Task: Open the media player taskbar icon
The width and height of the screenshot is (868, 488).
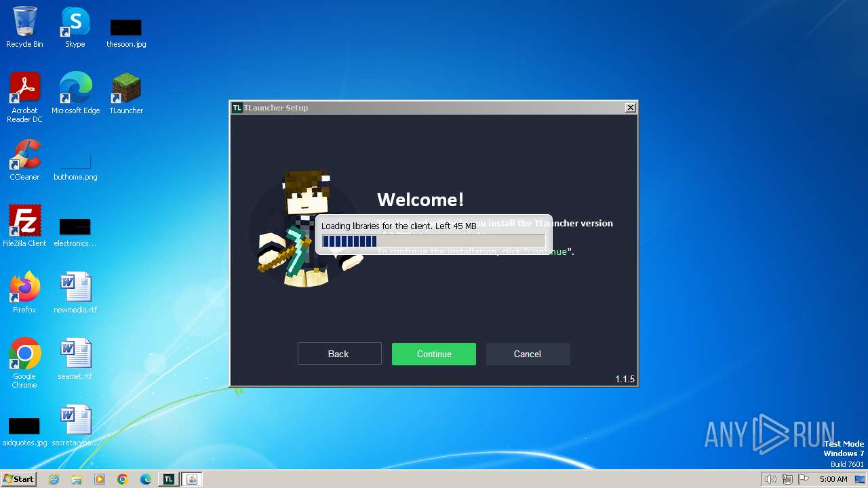Action: (100, 479)
